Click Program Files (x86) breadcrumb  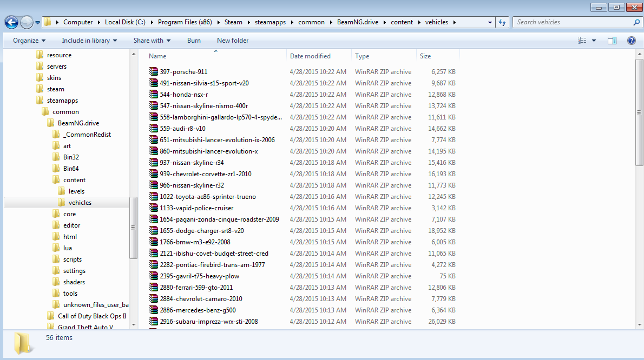[x=185, y=22]
